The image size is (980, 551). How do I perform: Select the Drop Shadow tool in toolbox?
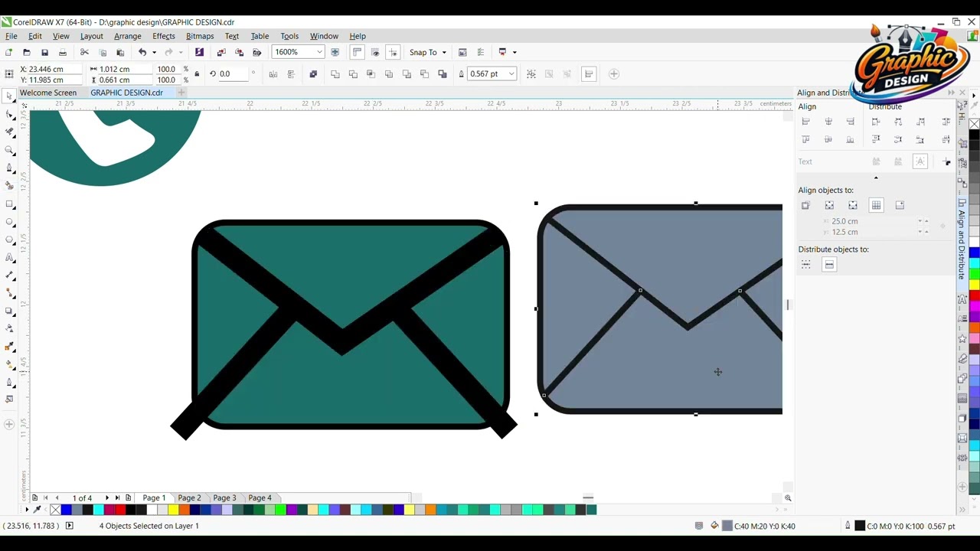coord(9,311)
